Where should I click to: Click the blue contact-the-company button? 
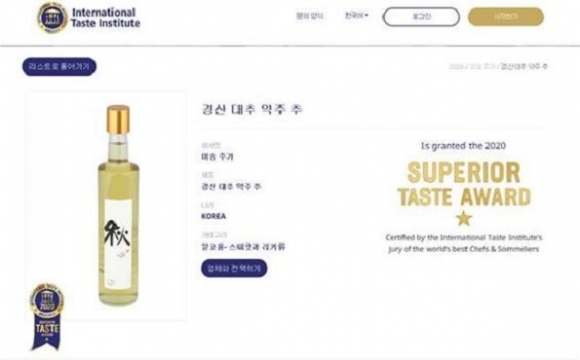(234, 268)
